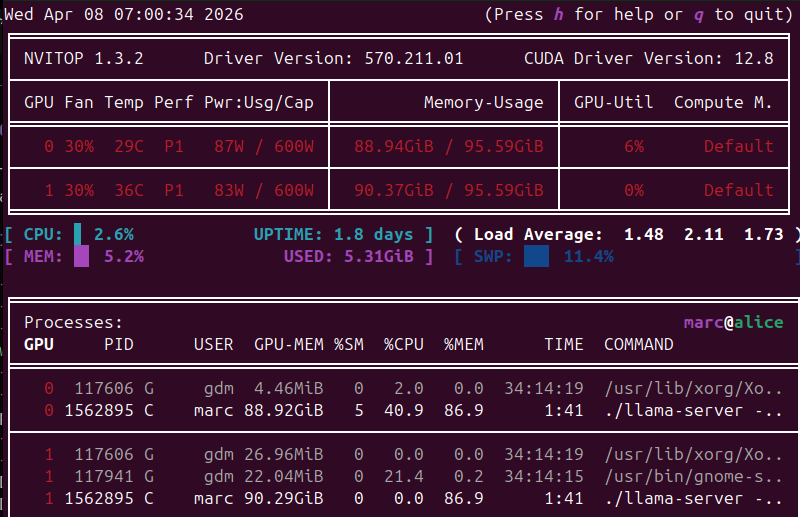Click the 'COMMAND' column header
The height and width of the screenshot is (517, 800).
tap(639, 344)
